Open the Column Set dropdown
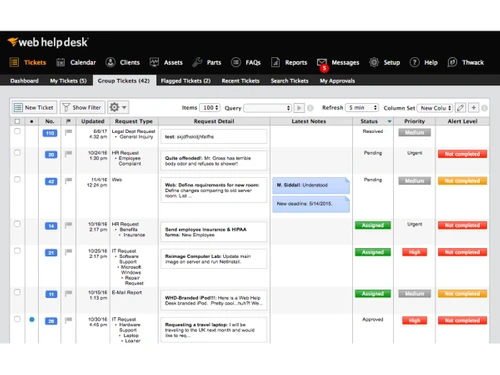500x375 pixels. coord(435,108)
